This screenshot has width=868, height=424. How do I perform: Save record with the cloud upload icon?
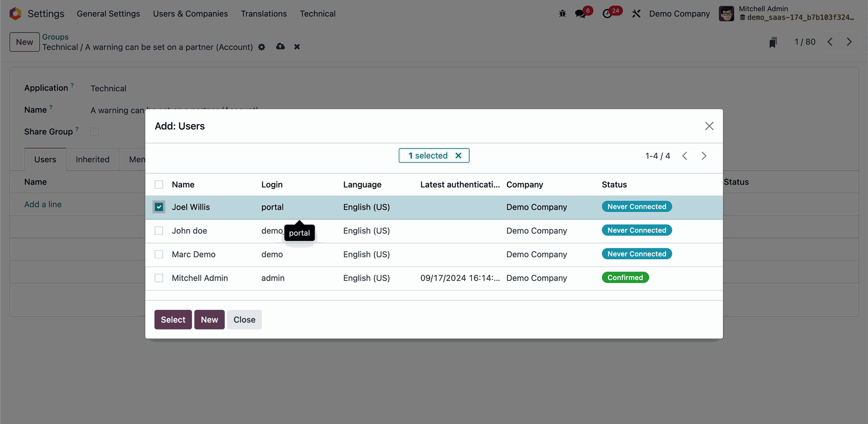(x=280, y=47)
